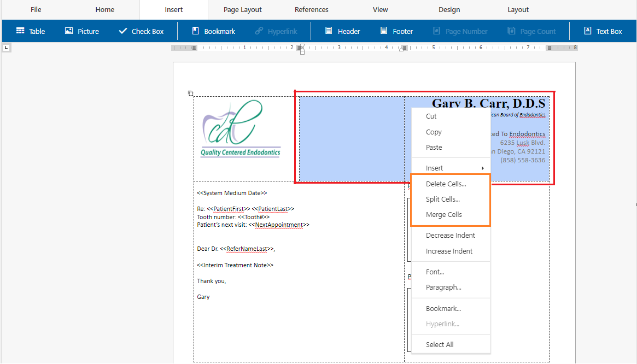Viewport: 637px width, 364px height.
Task: Open the File tab
Action: (36, 10)
